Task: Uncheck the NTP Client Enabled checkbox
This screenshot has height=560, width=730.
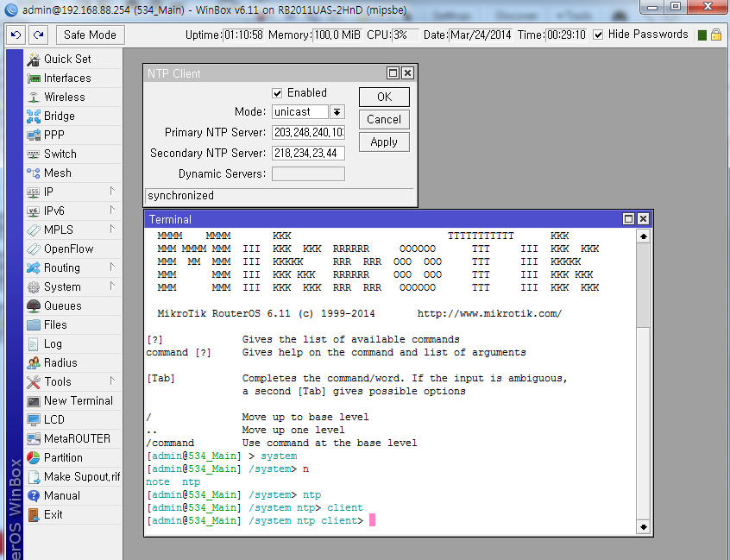Action: [x=277, y=93]
